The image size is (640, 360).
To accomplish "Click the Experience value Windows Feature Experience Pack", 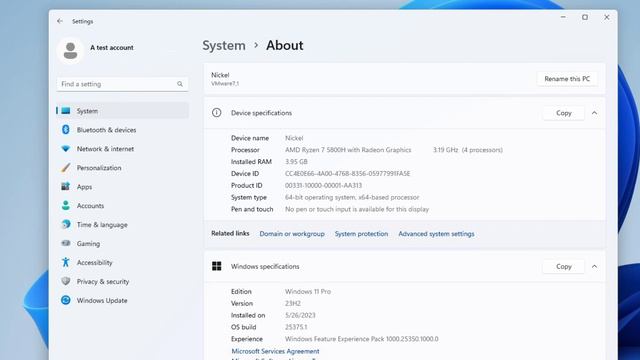I will (x=362, y=339).
